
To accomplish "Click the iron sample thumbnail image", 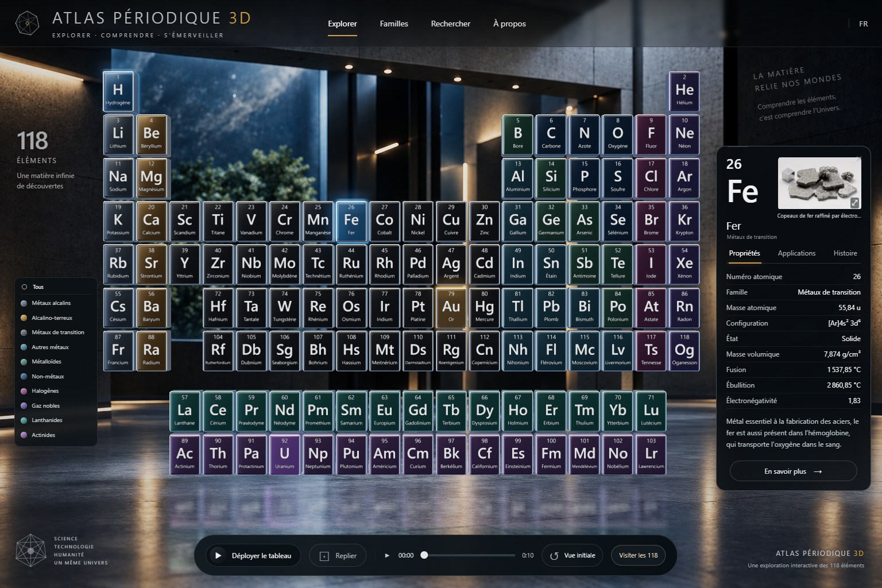I will click(819, 183).
